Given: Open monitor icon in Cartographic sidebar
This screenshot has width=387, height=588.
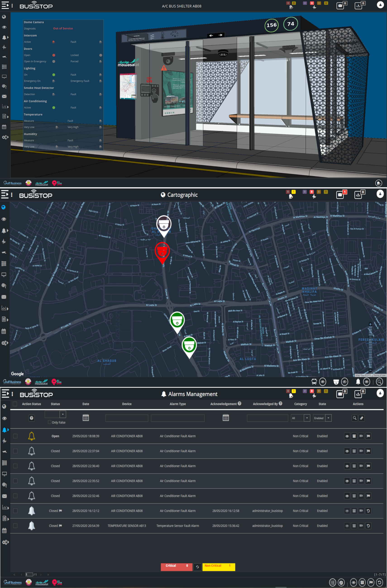Looking at the screenshot, I should point(4,274).
